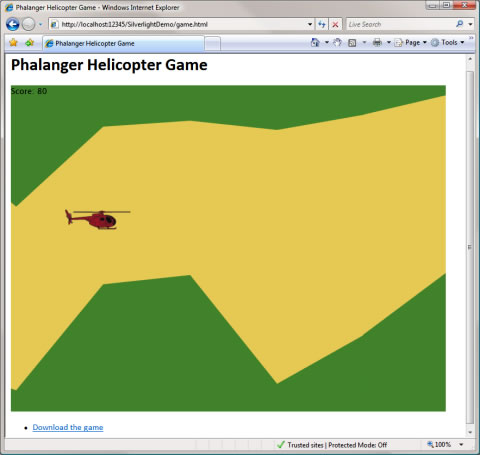Open a new blank tab

[x=212, y=44]
